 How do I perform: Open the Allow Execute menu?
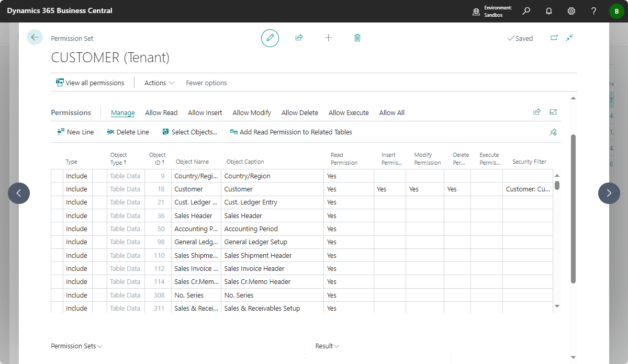[349, 112]
